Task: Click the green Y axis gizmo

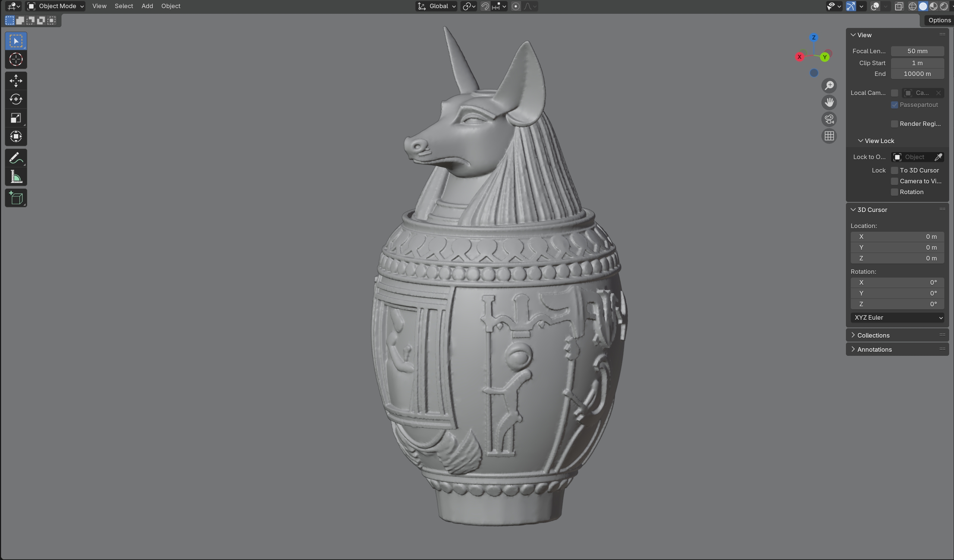Action: (x=825, y=57)
